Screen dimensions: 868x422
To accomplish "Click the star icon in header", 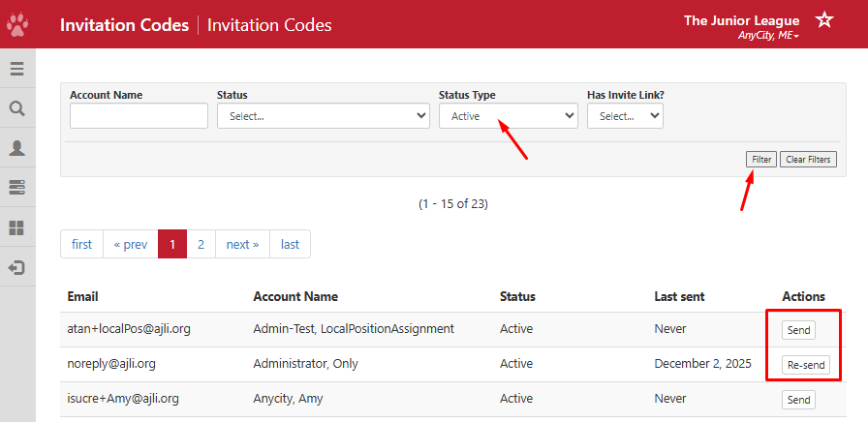I will pos(824,20).
